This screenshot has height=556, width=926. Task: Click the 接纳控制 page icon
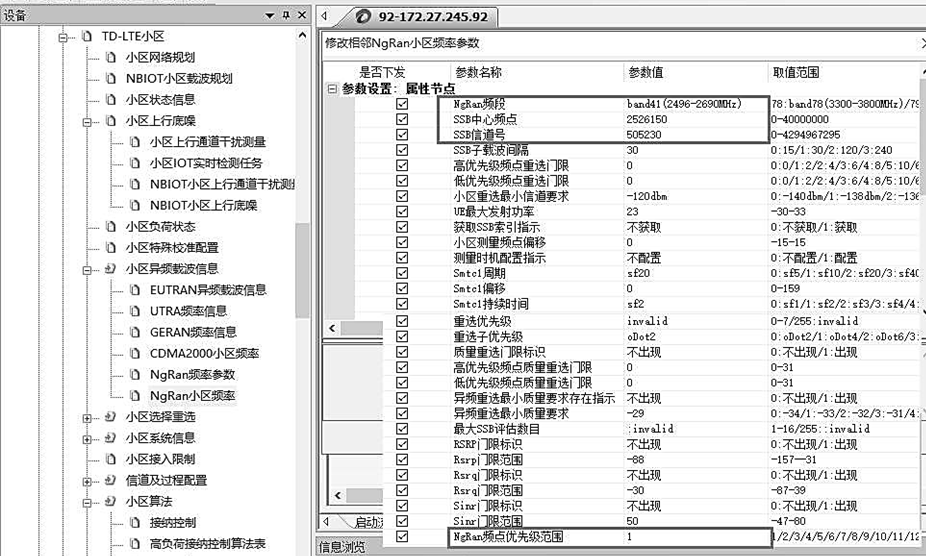coord(135,523)
